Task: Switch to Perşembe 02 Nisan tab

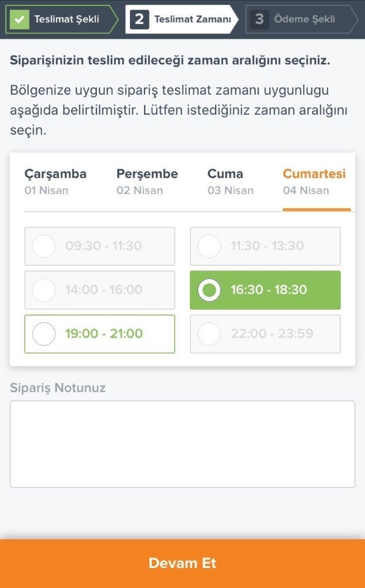Action: [147, 181]
